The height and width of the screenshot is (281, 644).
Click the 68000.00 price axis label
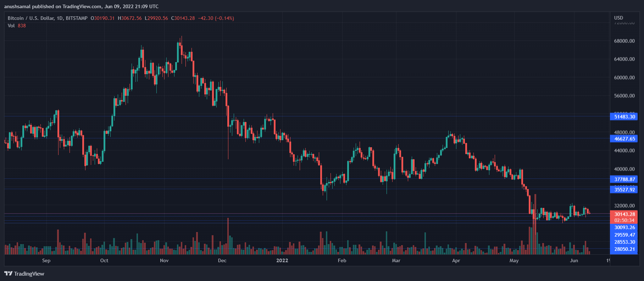click(624, 41)
